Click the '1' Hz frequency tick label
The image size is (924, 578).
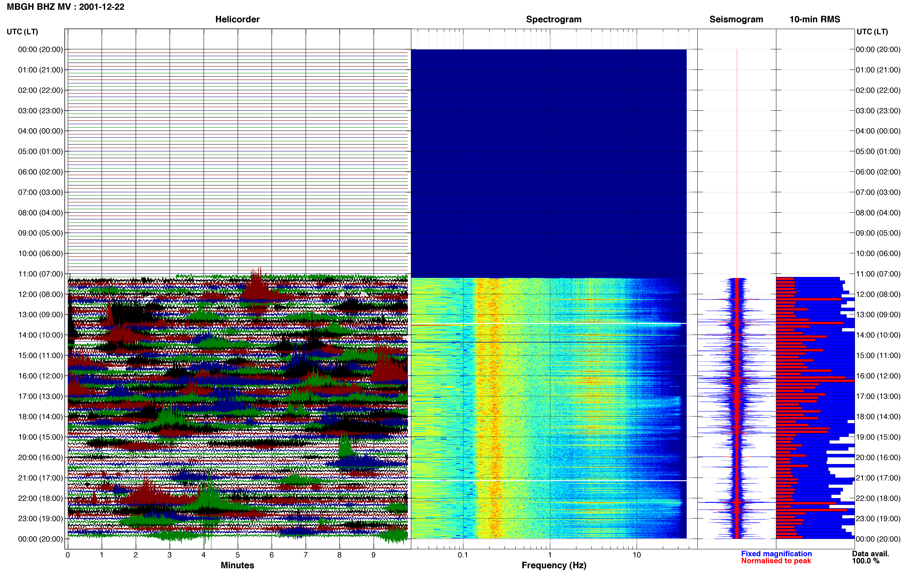click(550, 555)
